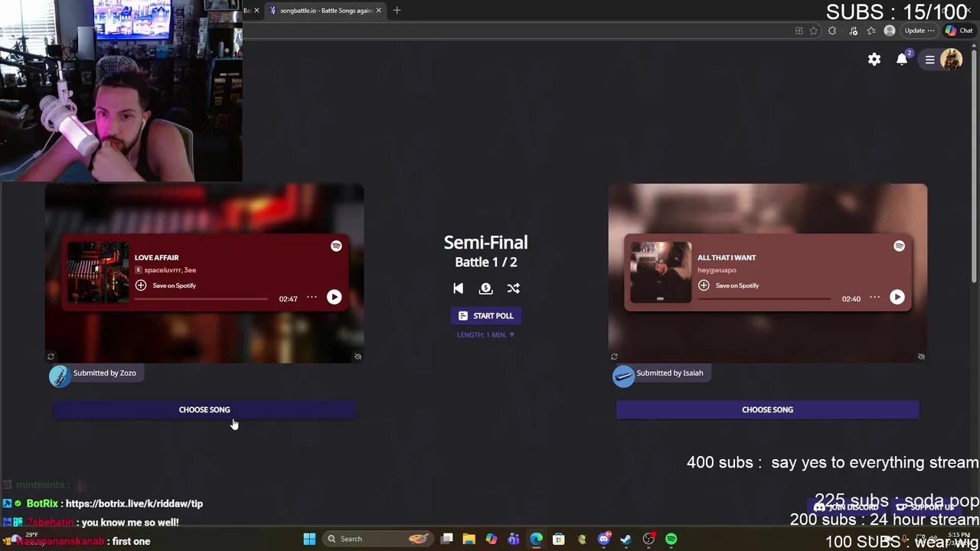This screenshot has width=980, height=551.
Task: Open the Windows Start menu
Action: (x=309, y=539)
